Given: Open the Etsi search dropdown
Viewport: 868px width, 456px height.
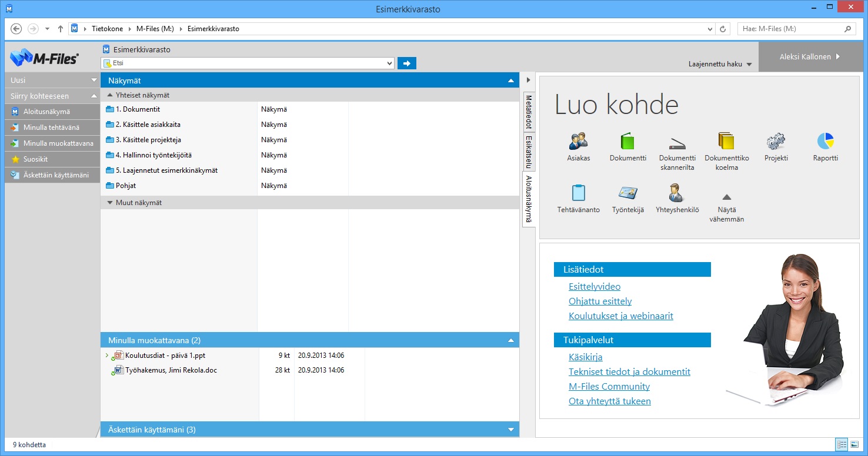Looking at the screenshot, I should tap(389, 63).
